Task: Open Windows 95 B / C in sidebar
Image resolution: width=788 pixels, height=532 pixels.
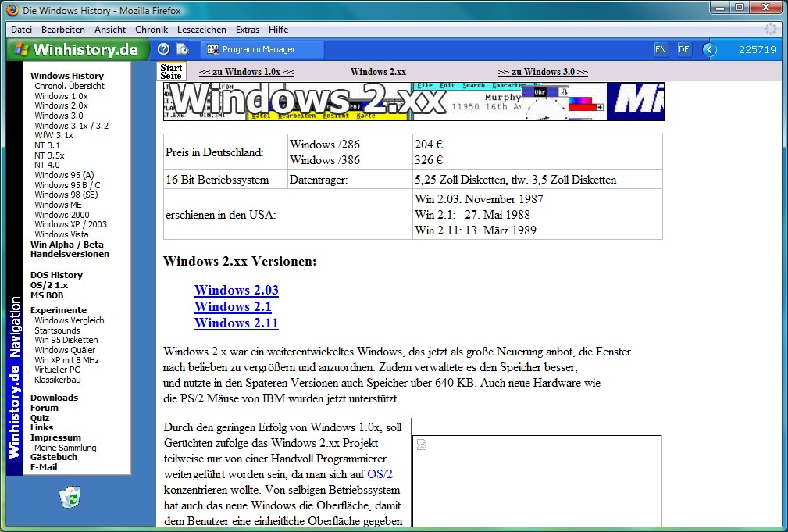Action: [67, 185]
